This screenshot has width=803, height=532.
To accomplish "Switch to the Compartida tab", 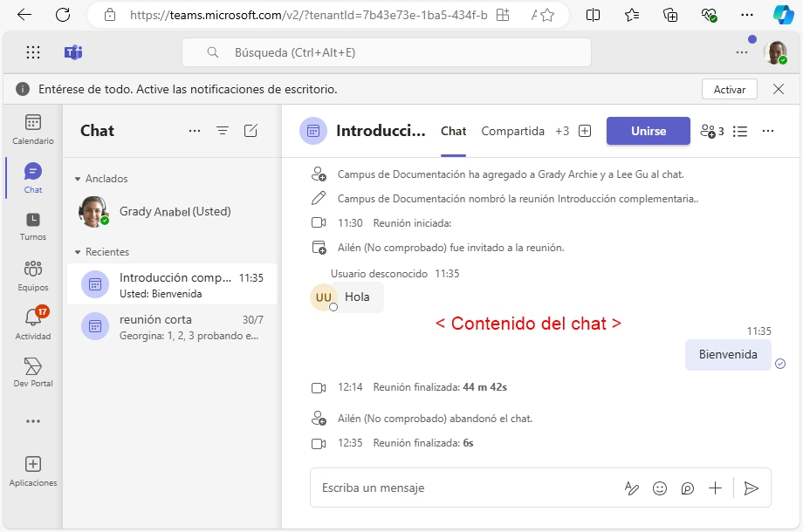I will pos(512,131).
